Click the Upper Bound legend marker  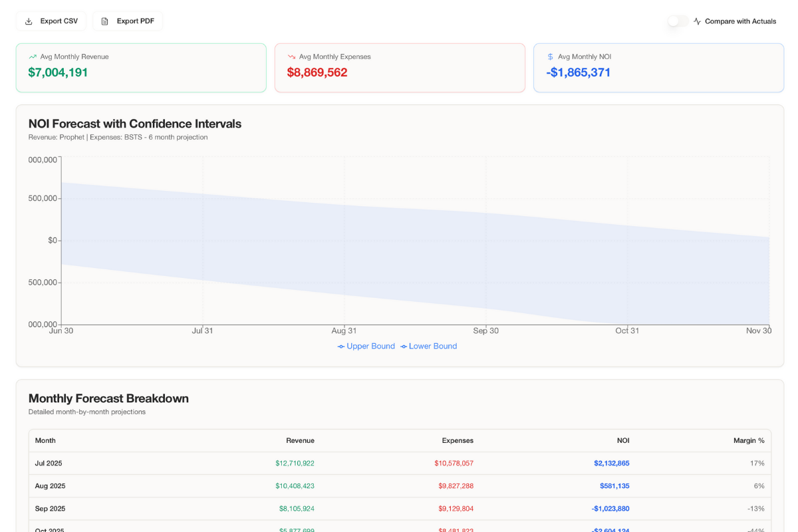point(340,346)
